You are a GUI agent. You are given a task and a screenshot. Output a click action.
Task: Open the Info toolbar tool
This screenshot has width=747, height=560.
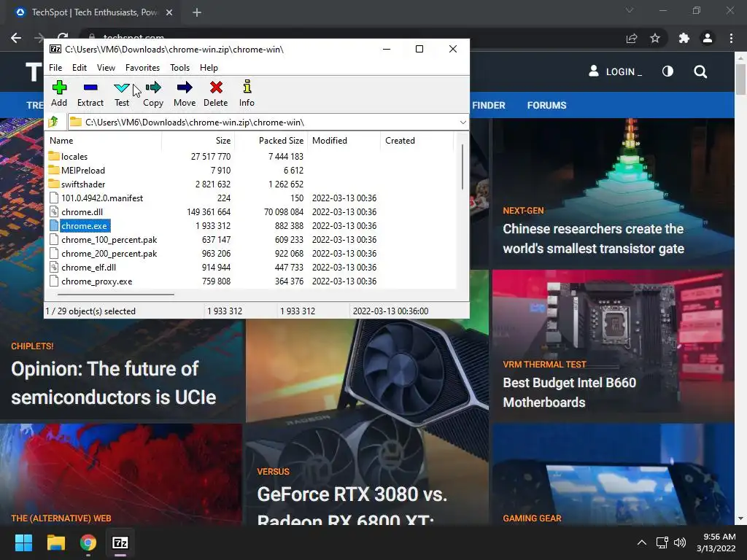[247, 93]
